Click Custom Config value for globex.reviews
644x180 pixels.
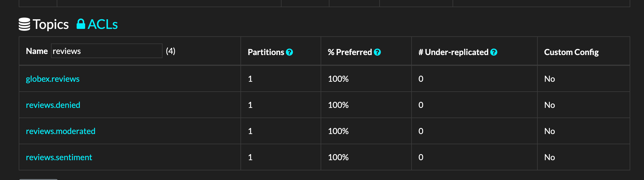click(550, 79)
